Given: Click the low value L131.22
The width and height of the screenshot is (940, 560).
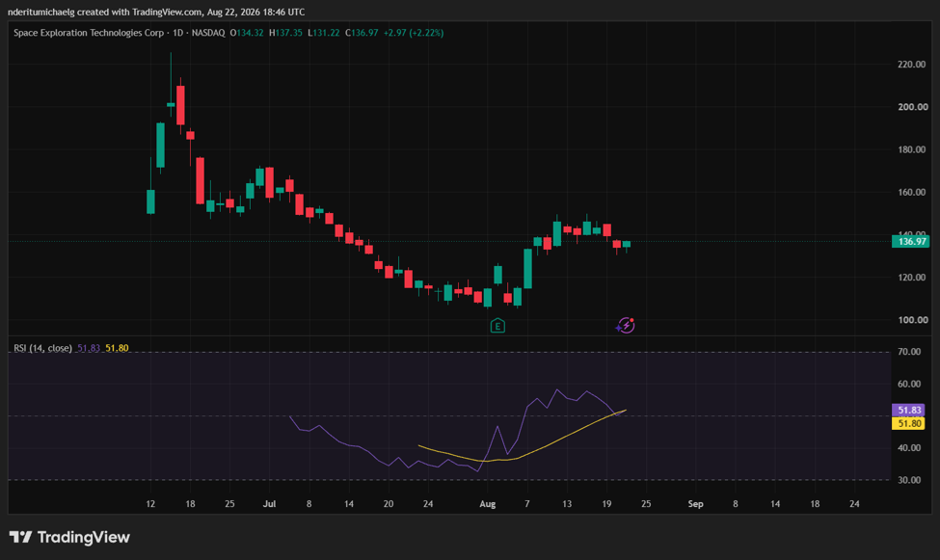Looking at the screenshot, I should click(x=324, y=33).
